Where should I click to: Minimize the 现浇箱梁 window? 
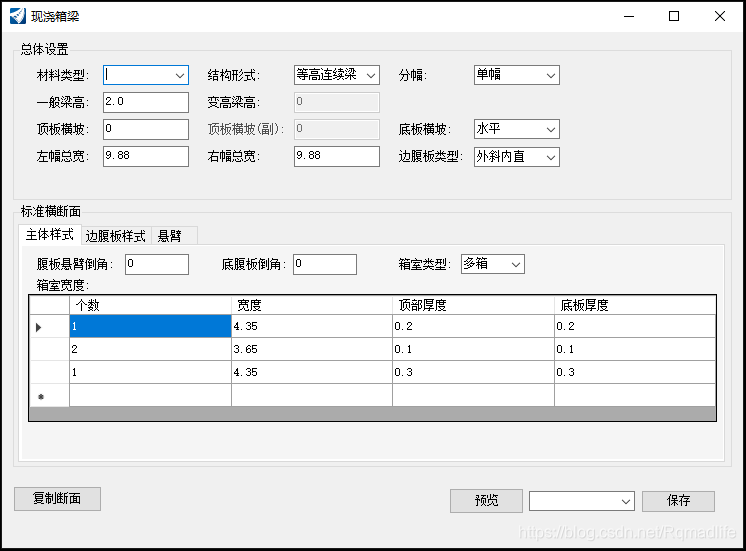click(x=629, y=16)
